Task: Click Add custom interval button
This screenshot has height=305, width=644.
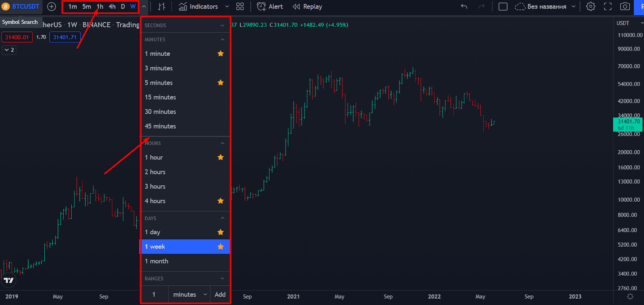Action: coord(220,295)
